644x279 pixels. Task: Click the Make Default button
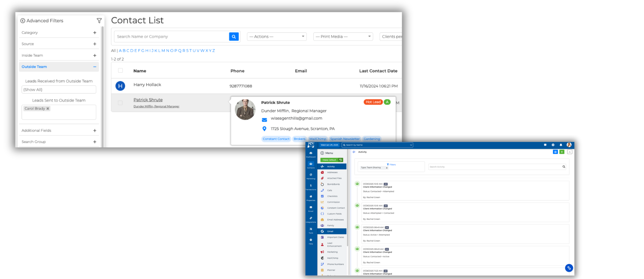tap(329, 160)
